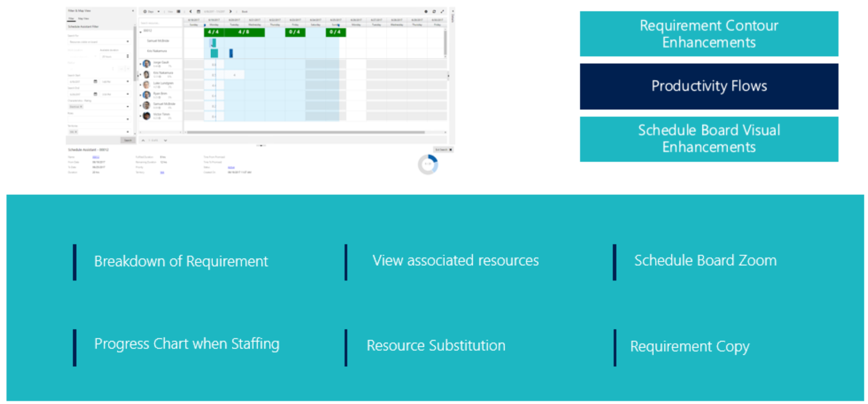Select the Filter tab in the side panel
868x404 pixels.
click(71, 19)
